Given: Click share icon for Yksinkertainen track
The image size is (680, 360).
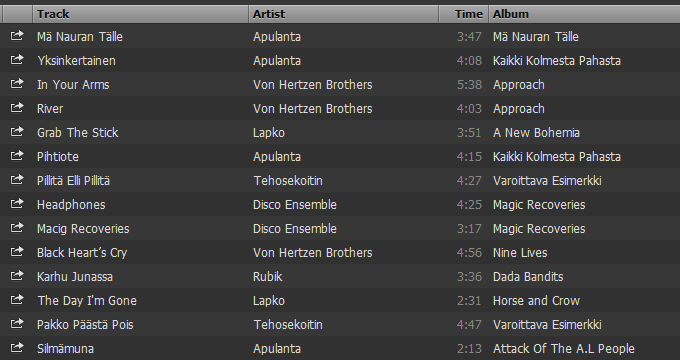Looking at the screenshot, I should coord(16,59).
